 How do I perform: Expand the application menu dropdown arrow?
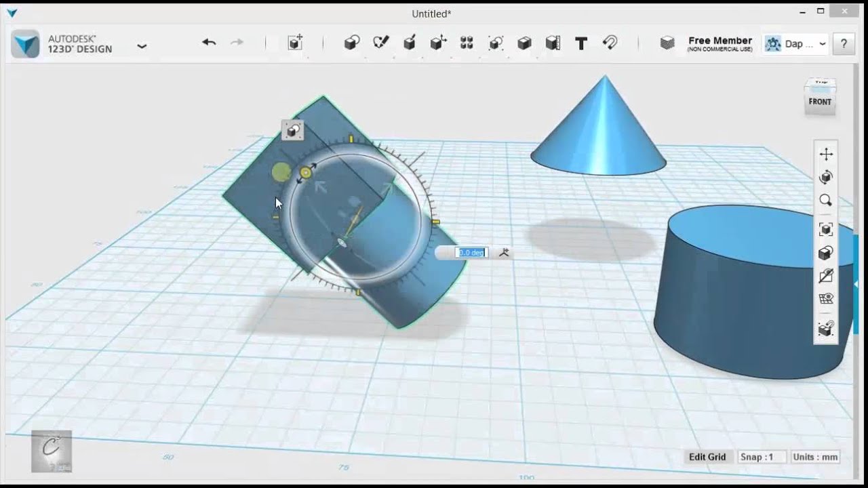pos(142,46)
